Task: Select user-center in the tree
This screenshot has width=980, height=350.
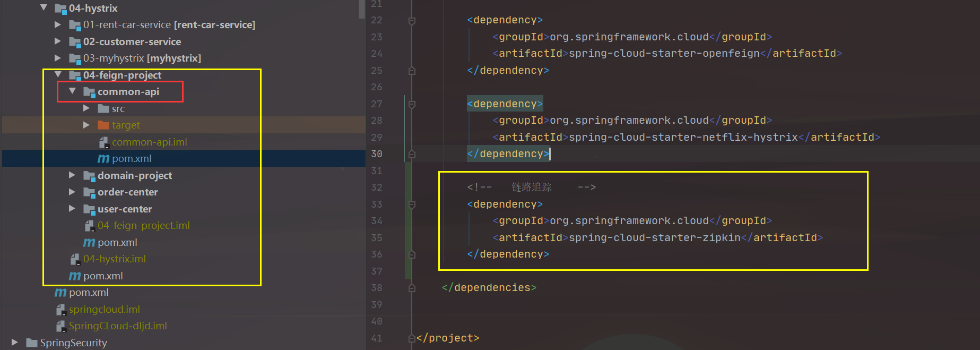Action: point(125,209)
